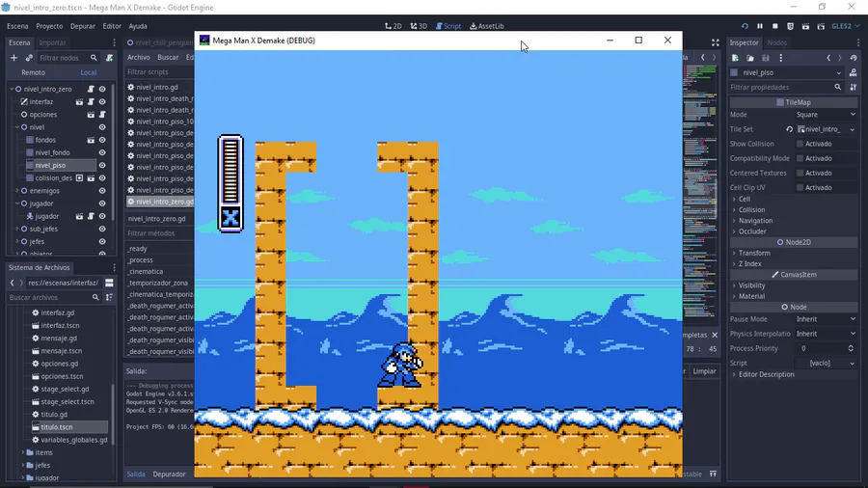Open the Inspector history clock icon
Viewport: 868px width, 488px height.
point(854,58)
